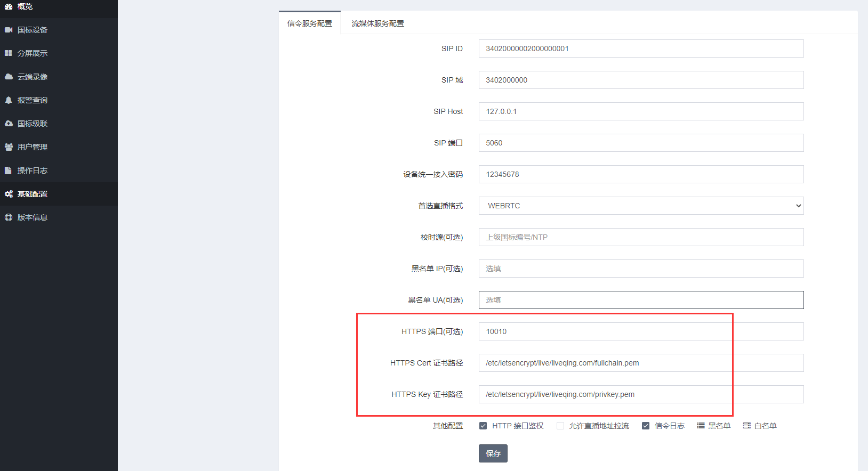Open 分屏展示 menu item
The width and height of the screenshot is (868, 471).
(x=59, y=53)
